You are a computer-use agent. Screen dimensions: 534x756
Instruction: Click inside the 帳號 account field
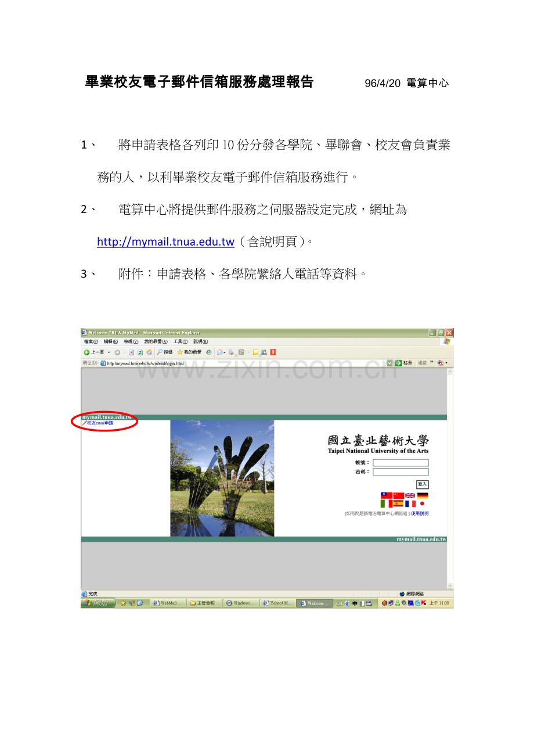pos(400,462)
